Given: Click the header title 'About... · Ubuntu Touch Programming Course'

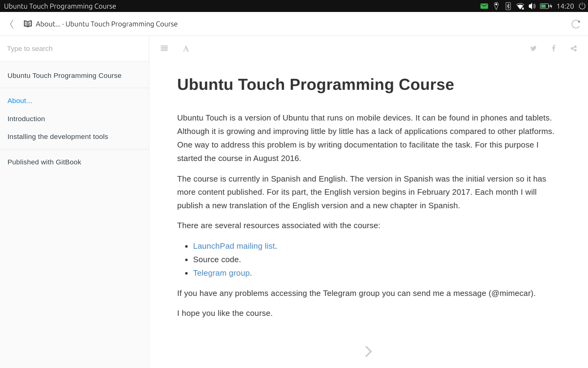Looking at the screenshot, I should (107, 24).
